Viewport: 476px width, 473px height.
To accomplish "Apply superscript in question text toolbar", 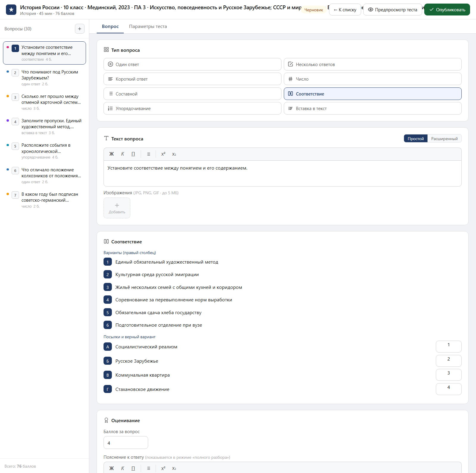I will click(163, 154).
